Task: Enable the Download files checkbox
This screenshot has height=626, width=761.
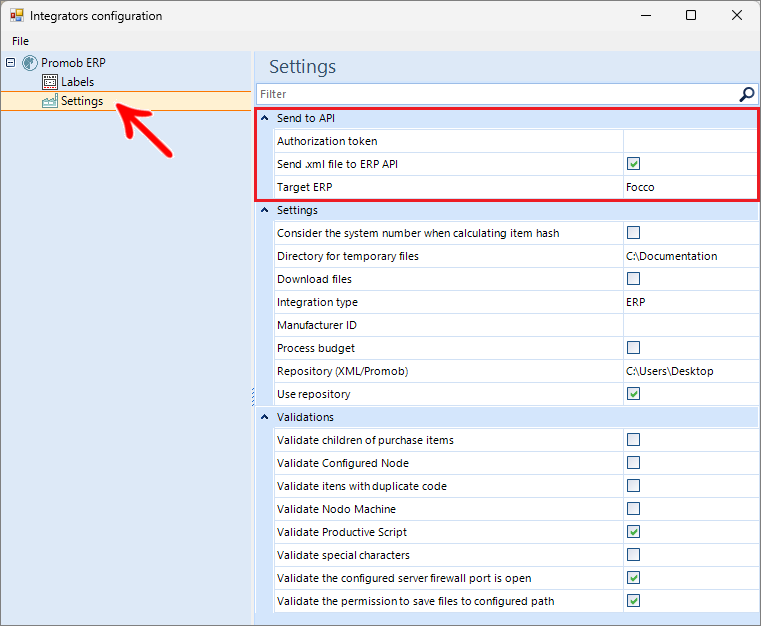Action: (x=633, y=279)
